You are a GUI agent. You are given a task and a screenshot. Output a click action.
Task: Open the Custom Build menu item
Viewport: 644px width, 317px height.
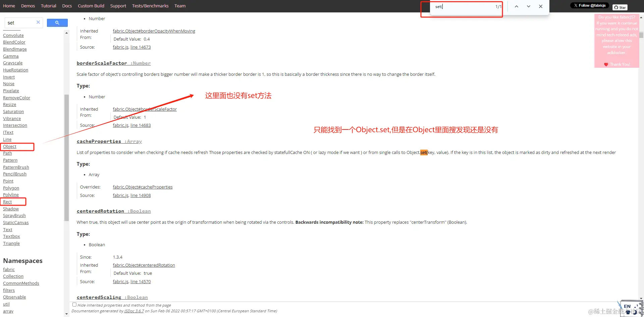[91, 6]
